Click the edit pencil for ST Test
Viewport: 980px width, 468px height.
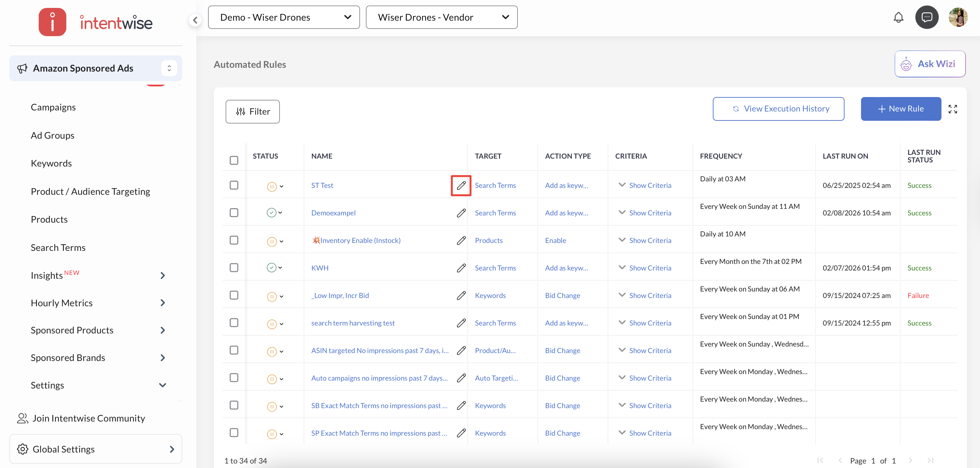click(461, 185)
